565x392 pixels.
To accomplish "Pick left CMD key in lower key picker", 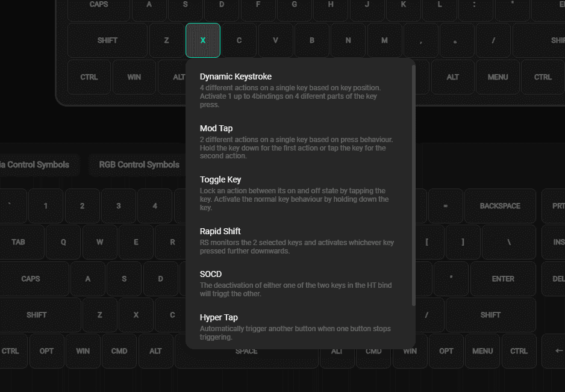I will [119, 351].
